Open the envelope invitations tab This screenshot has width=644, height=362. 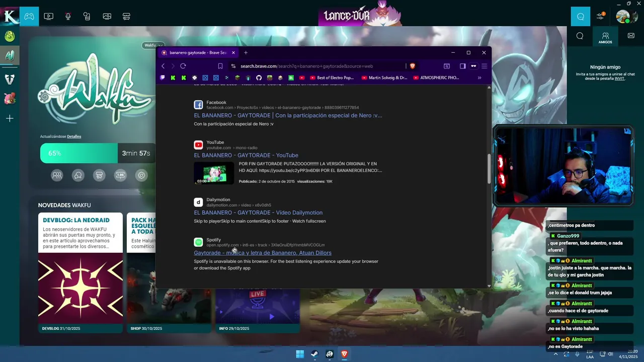[631, 36]
